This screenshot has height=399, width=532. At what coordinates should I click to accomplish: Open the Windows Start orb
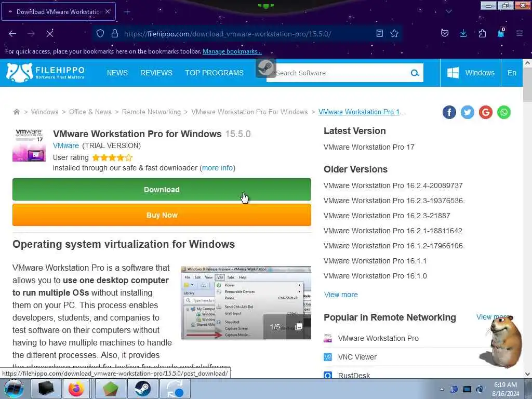point(14,389)
